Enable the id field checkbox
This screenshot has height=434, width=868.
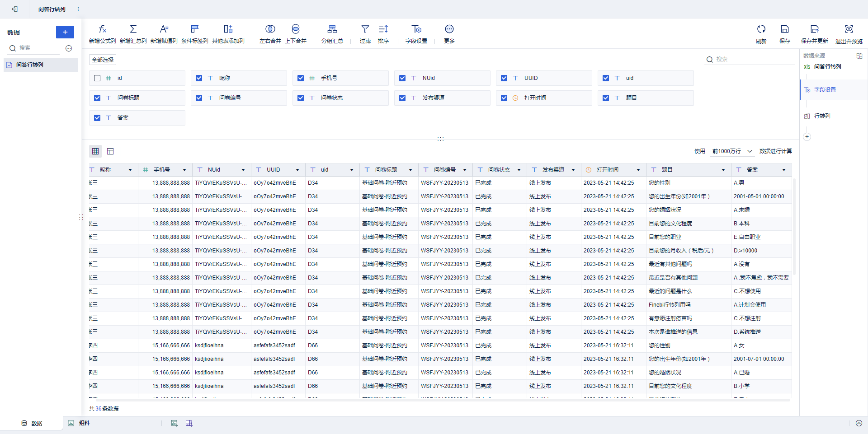pyautogui.click(x=97, y=78)
